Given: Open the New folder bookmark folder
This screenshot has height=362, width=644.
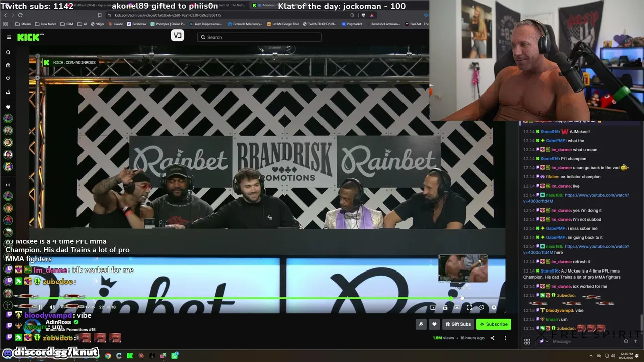Looking at the screenshot, I should [x=45, y=24].
